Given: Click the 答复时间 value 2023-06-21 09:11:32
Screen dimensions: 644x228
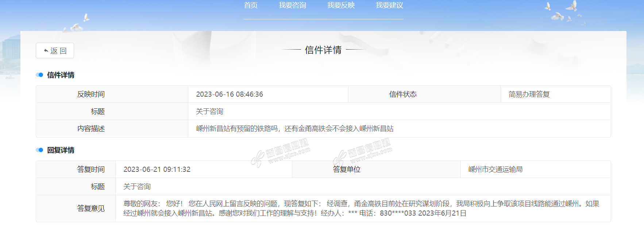Looking at the screenshot, I should click(x=157, y=169).
